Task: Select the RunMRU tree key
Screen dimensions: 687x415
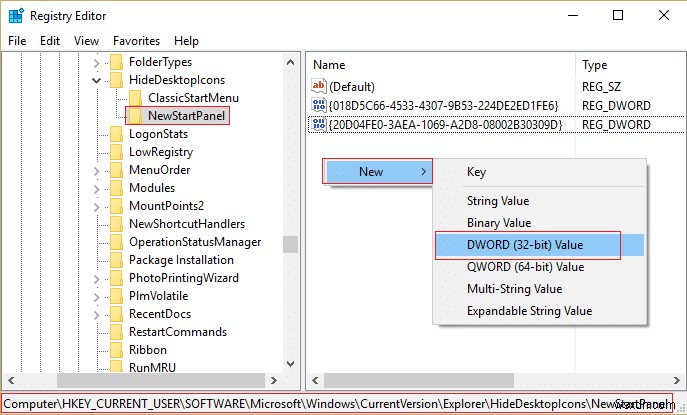Action: [x=152, y=367]
